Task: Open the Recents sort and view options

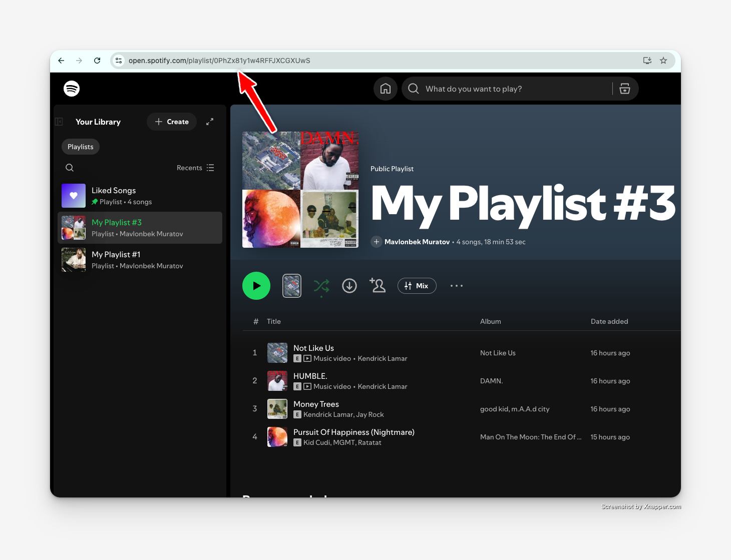Action: click(x=195, y=168)
